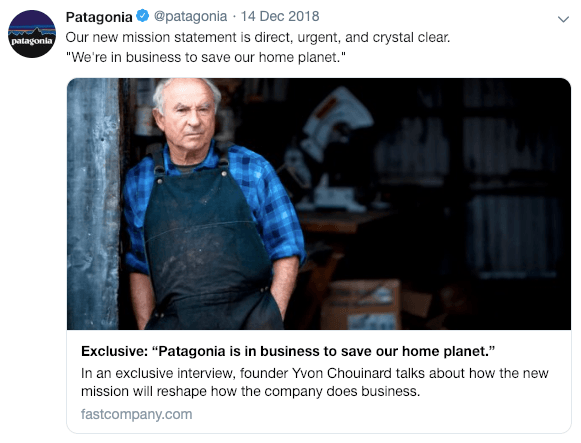
Task: Click the cardboard box in the photo
Action: pos(361,304)
